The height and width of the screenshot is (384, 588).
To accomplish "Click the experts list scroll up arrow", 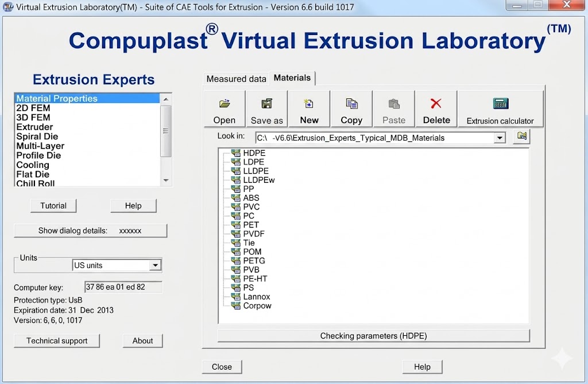I will coord(166,99).
